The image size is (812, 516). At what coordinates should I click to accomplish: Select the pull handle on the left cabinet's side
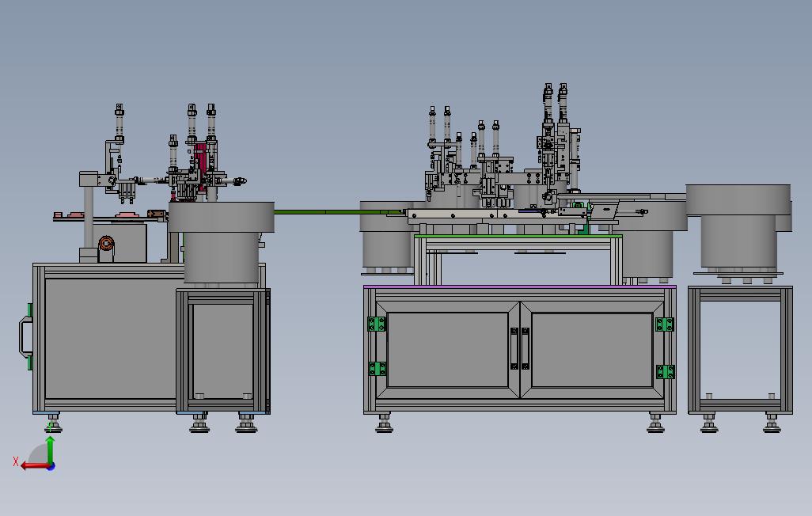(x=25, y=337)
